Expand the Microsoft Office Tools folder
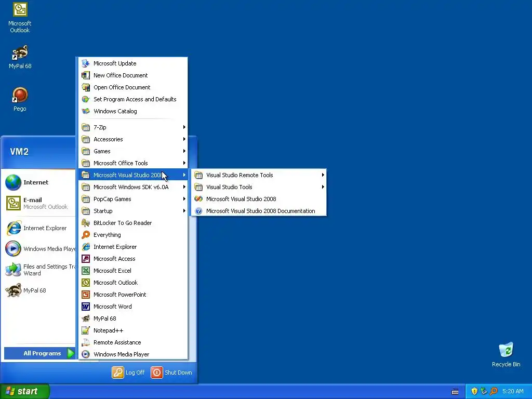The image size is (532, 399). pos(133,163)
